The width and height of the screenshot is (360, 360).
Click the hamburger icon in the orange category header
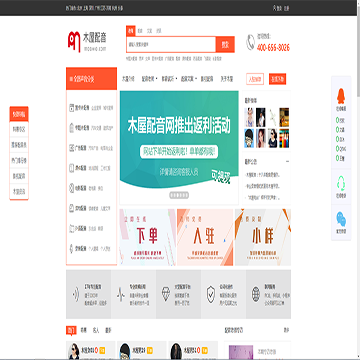(x=71, y=79)
